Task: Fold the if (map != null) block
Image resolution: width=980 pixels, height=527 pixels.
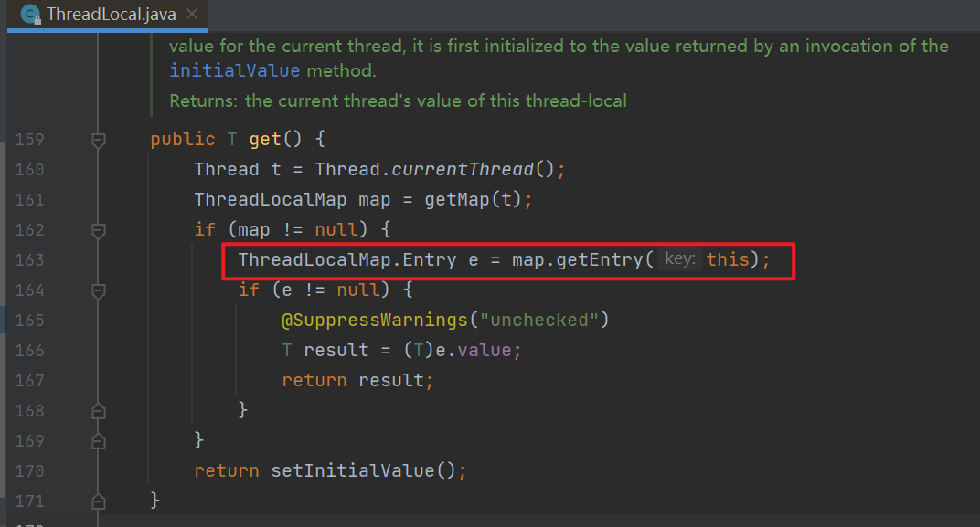Action: coord(99,231)
